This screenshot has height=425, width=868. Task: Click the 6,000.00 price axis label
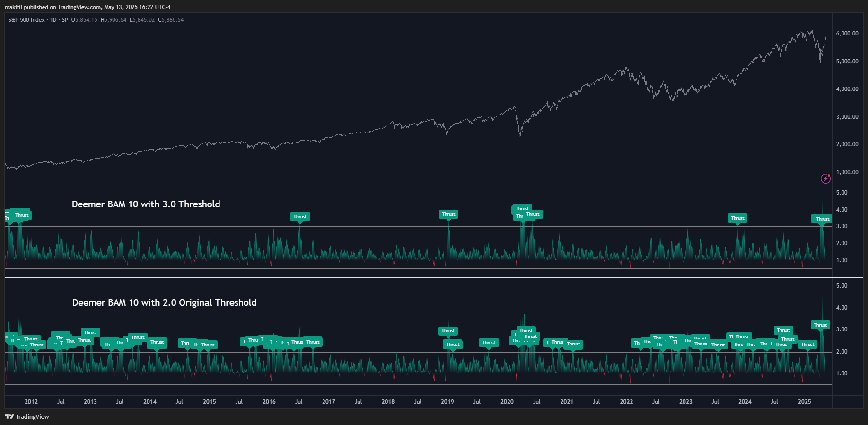(847, 34)
